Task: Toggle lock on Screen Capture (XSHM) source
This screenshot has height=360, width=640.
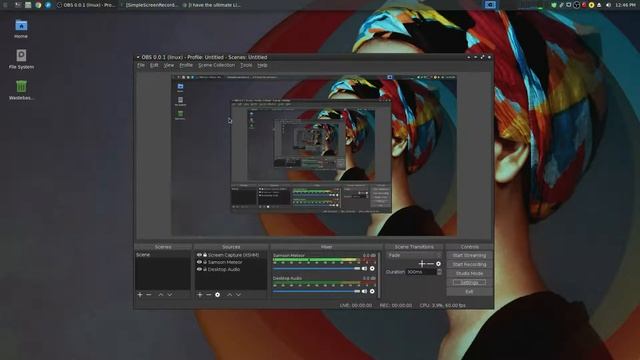Action: pyautogui.click(x=205, y=255)
